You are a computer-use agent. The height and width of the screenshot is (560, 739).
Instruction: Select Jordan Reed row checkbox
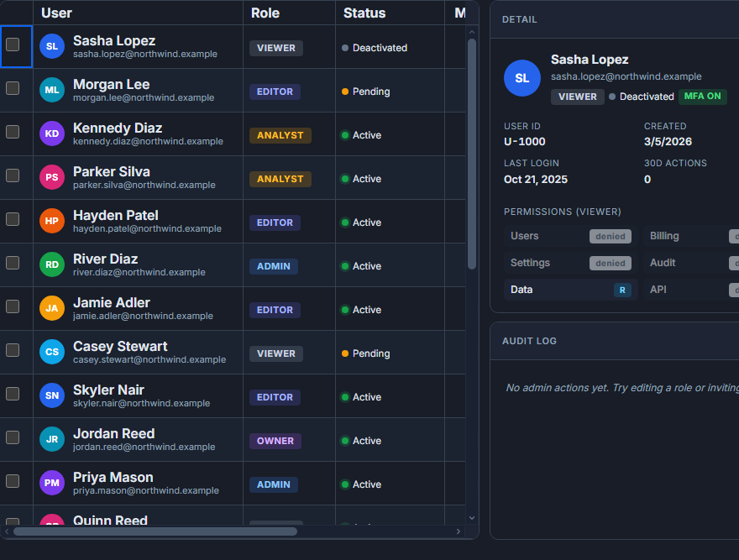[13, 437]
